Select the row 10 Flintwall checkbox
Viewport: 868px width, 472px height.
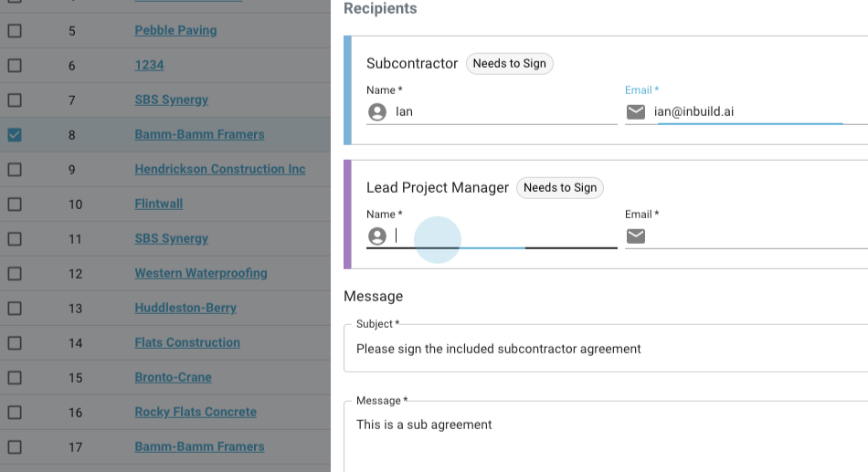coord(15,205)
